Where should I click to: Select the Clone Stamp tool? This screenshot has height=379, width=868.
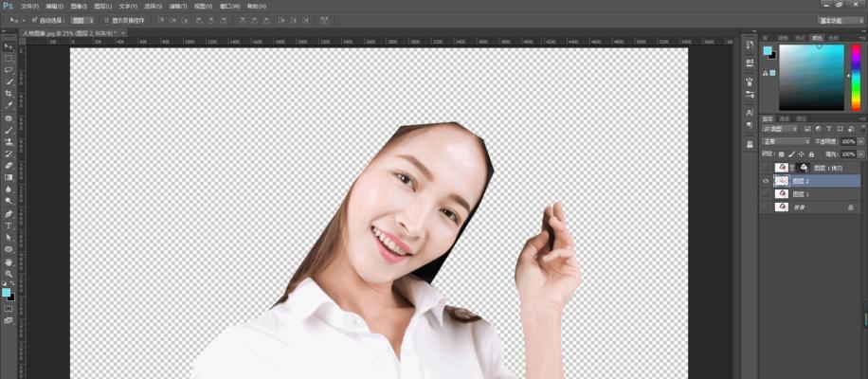click(x=9, y=142)
